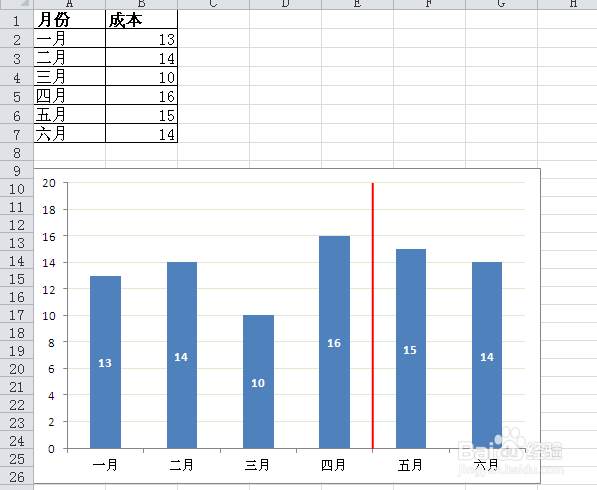Viewport: 597px width, 490px height.
Task: Select column F header
Action: (x=429, y=4)
